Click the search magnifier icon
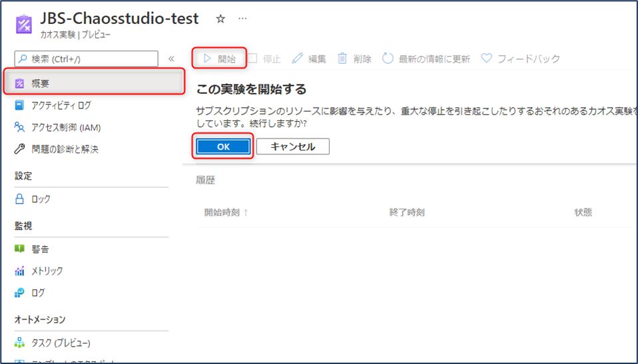This screenshot has height=364, width=638. (x=23, y=59)
